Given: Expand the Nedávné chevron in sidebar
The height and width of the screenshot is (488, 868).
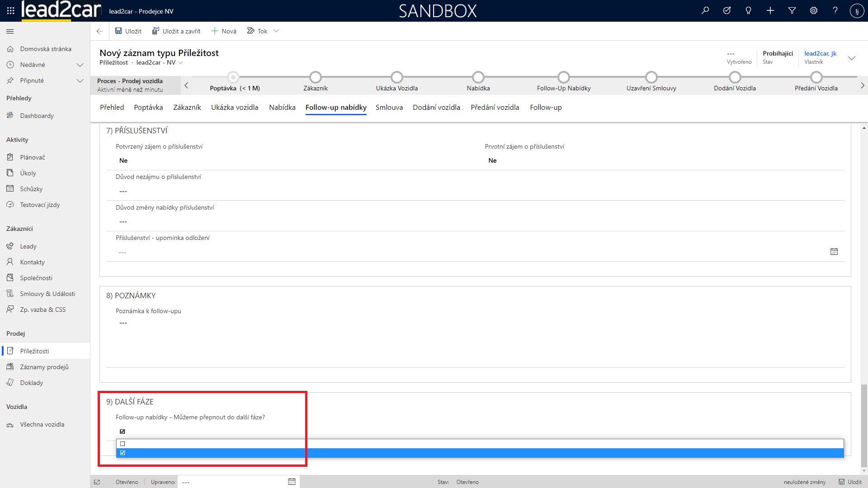Looking at the screenshot, I should 80,65.
